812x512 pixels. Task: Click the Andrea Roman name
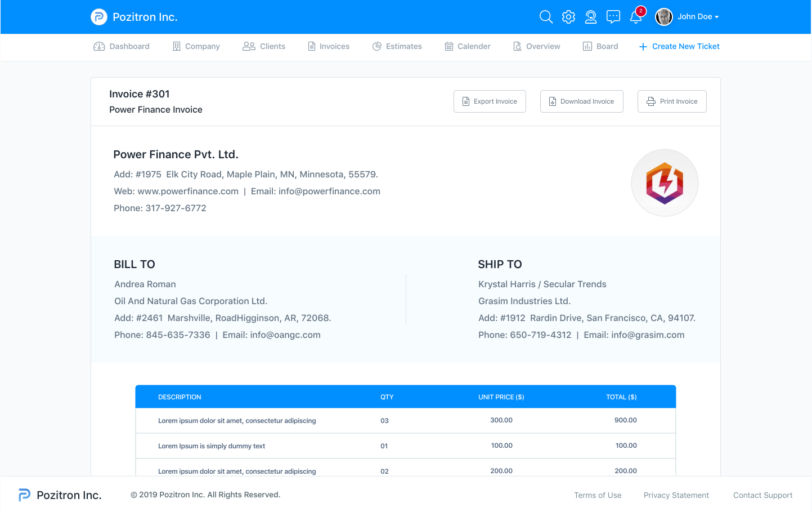point(145,284)
